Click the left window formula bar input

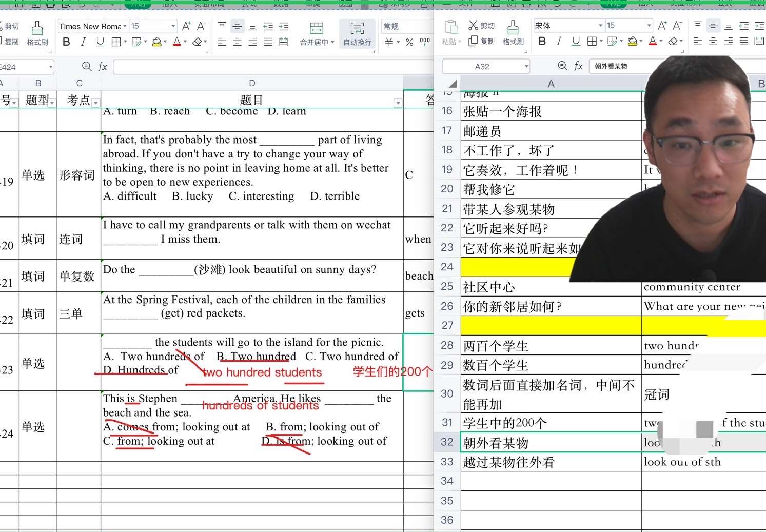click(x=273, y=66)
